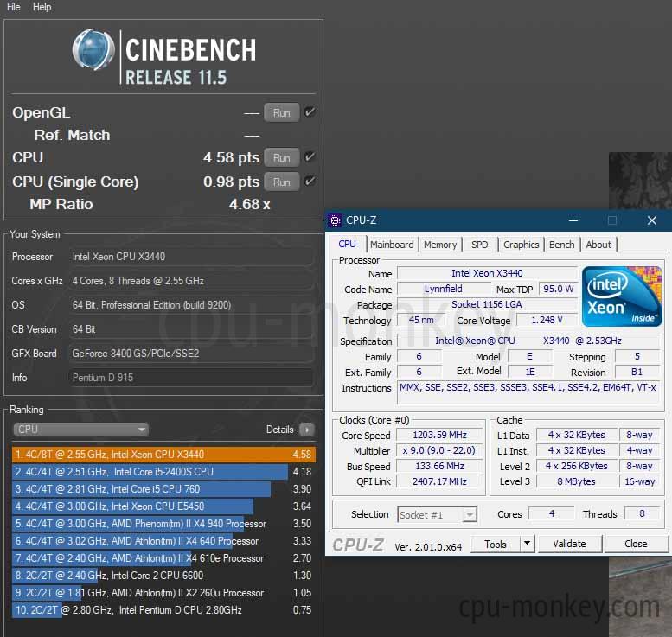
Task: Toggle the CPU test checkbox
Action: pos(310,157)
